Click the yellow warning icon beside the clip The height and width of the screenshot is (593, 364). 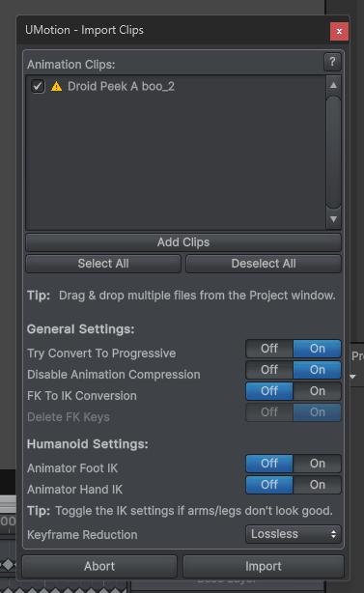click(57, 87)
